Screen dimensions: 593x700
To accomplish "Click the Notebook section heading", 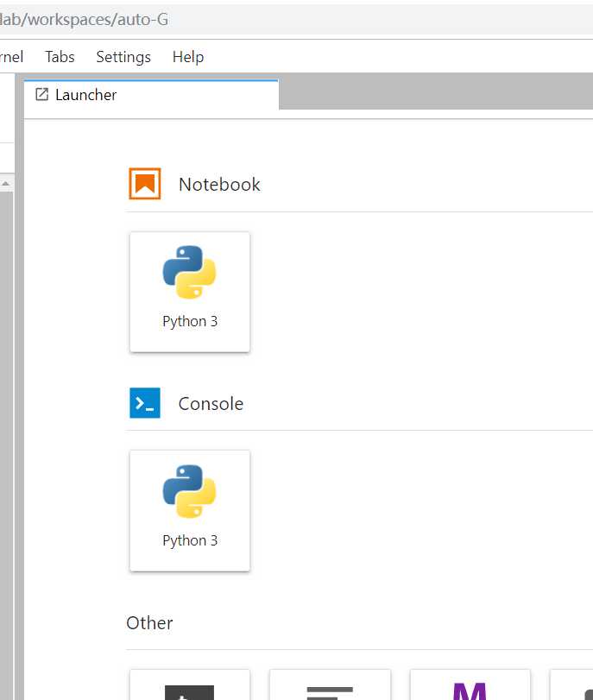I will click(219, 185).
